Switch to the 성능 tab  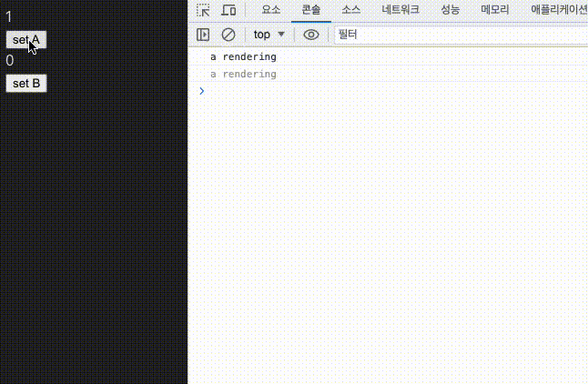click(450, 10)
